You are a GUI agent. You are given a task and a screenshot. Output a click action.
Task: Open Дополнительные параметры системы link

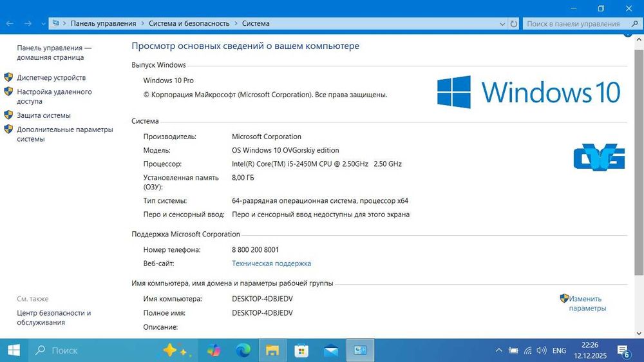point(65,135)
